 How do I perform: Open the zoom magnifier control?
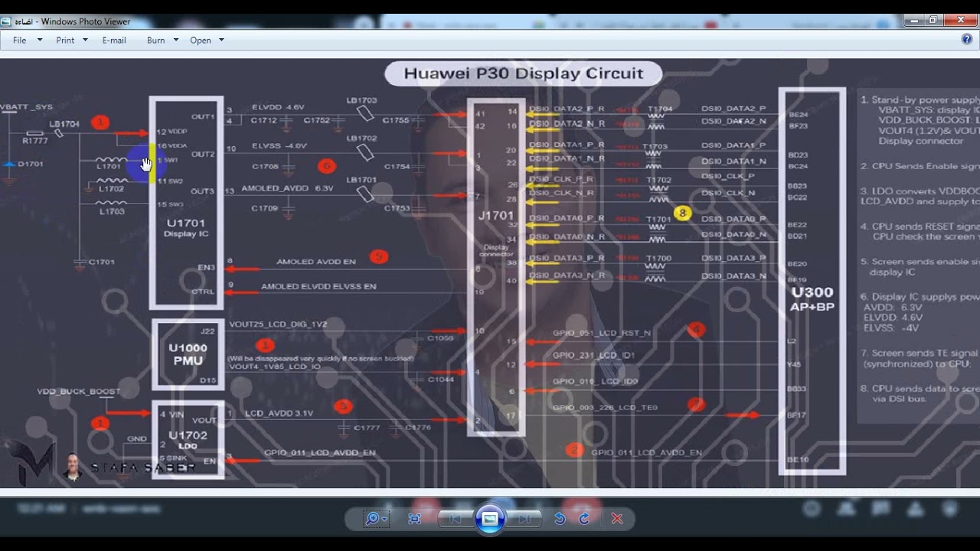(375, 519)
